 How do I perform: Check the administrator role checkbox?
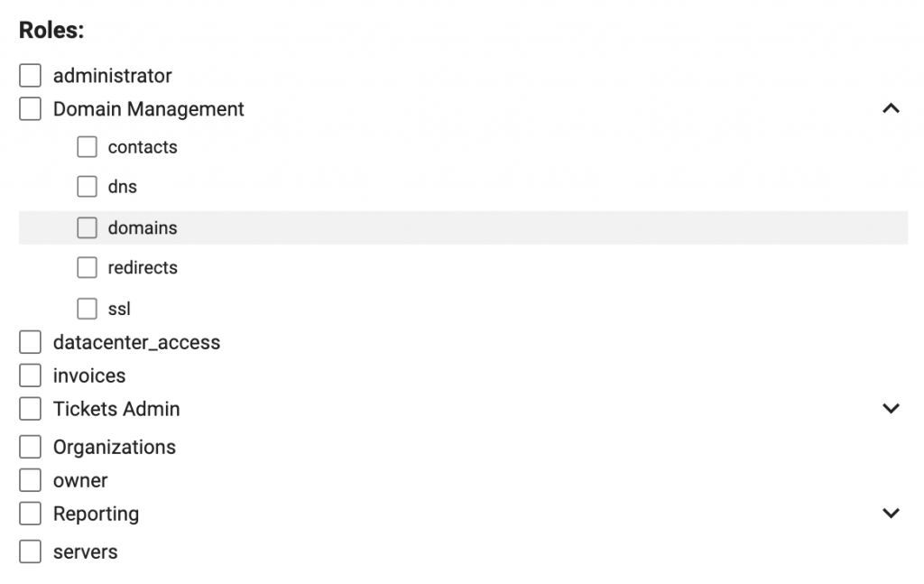tap(30, 76)
